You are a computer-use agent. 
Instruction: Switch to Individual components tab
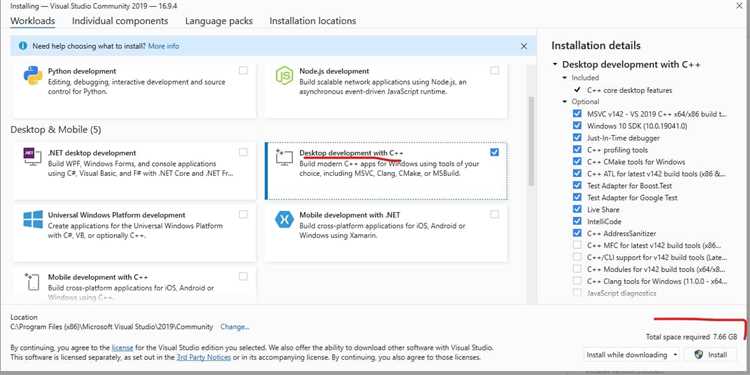120,21
